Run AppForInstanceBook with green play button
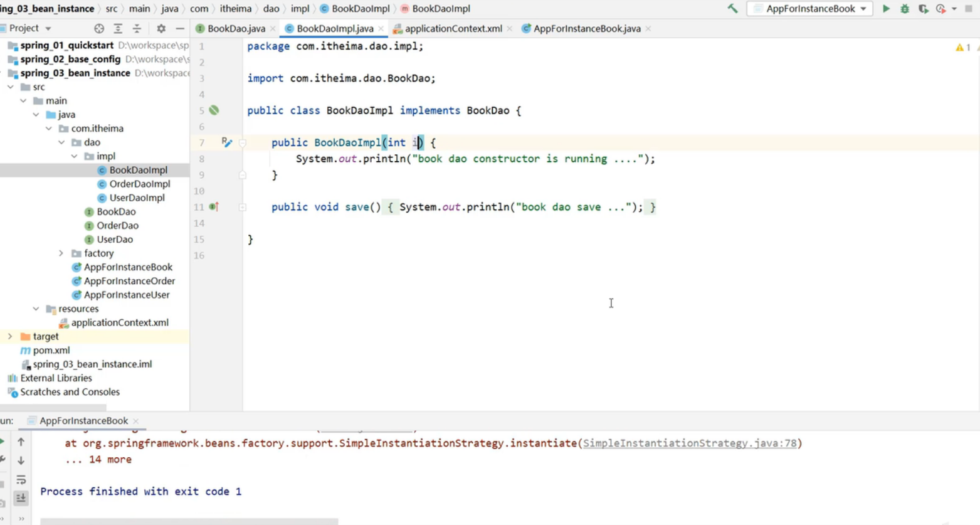Screen dimensions: 980x525 point(886,9)
